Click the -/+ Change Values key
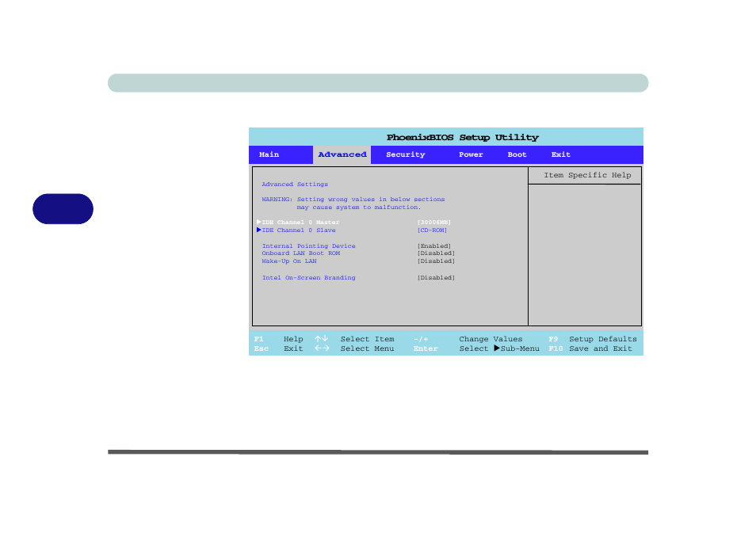This screenshot has height=533, width=756. [x=421, y=339]
